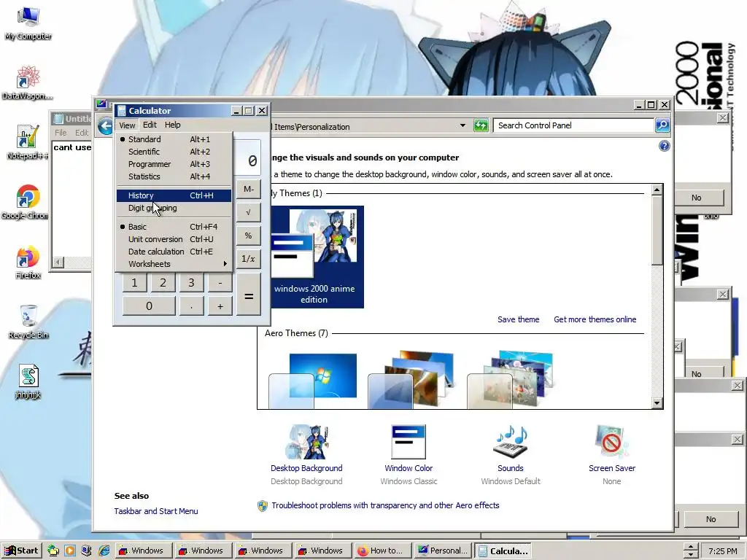Select Unit conversion option
The image size is (747, 560).
pos(174,239)
